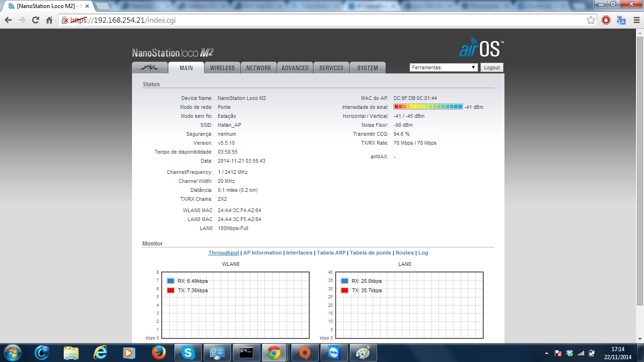Open the SYSTEM tab

click(368, 68)
